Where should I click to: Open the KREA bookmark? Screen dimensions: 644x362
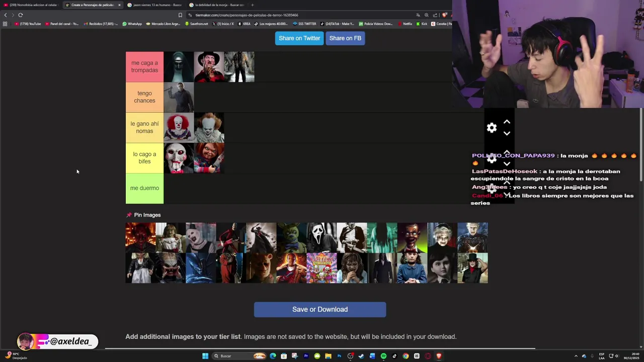point(244,24)
